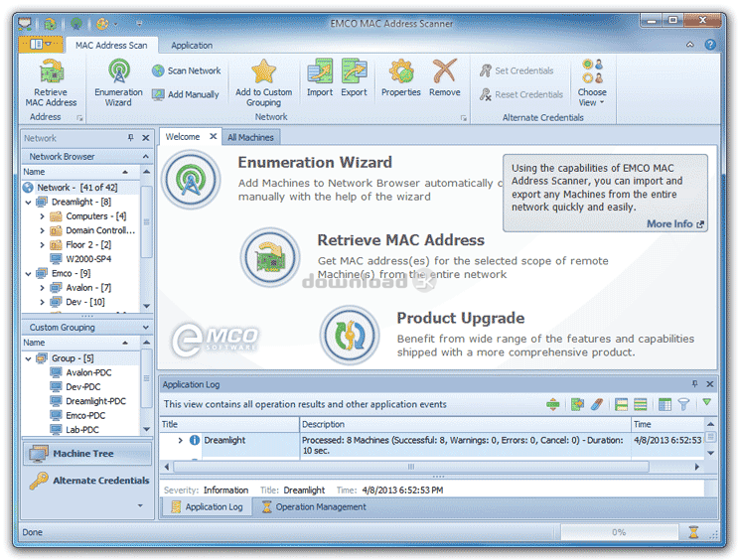Select Avalon-PDC in Custom Grouping
Screen dimensions: 739x560
(88, 372)
